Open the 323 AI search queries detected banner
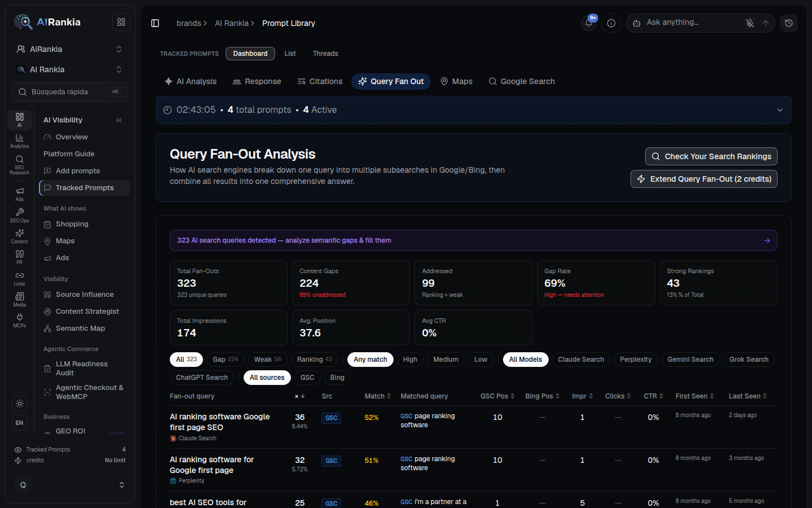The height and width of the screenshot is (508, 812). [474, 240]
